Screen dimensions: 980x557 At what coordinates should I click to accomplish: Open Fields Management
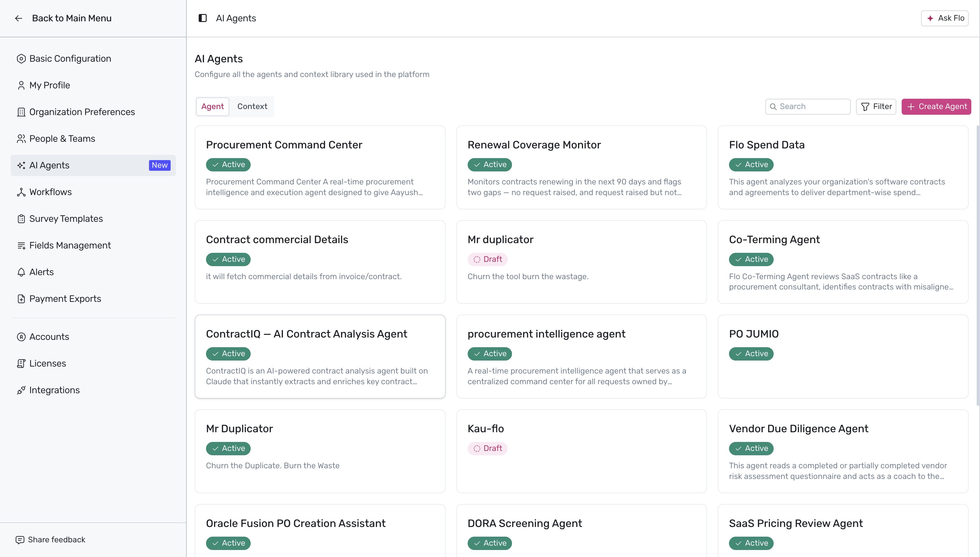(93, 245)
